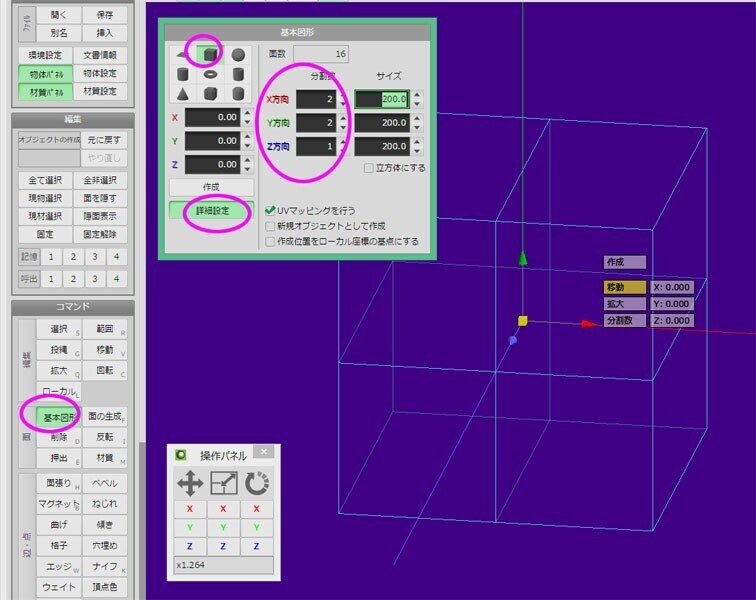This screenshot has height=600, width=756.
Task: Enable 新規オブジェクトとして作成 checkbox
Action: pos(270,226)
